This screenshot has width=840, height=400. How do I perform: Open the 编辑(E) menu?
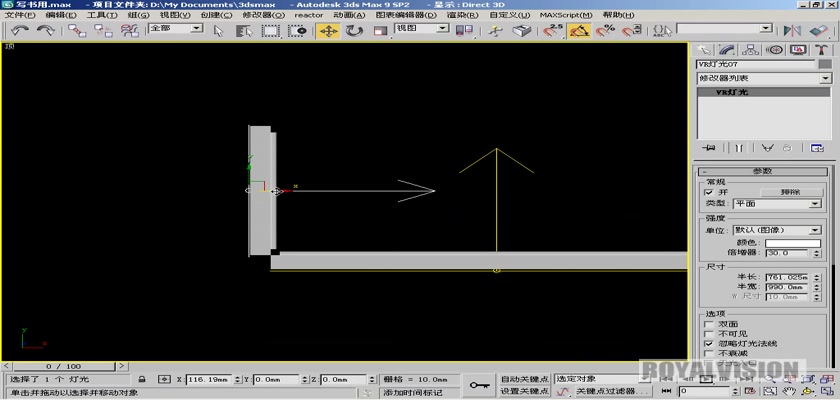(x=61, y=15)
